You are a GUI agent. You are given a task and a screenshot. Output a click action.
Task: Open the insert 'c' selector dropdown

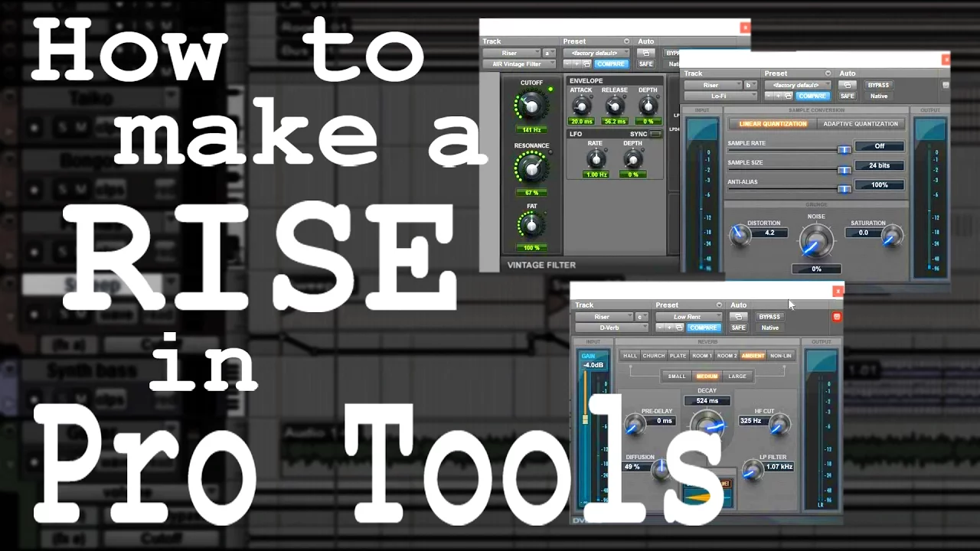[642, 317]
